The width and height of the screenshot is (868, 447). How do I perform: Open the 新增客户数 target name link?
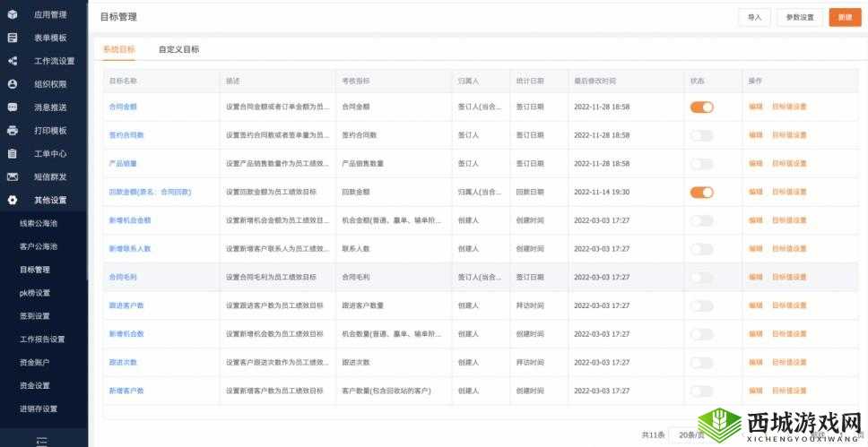pyautogui.click(x=126, y=391)
